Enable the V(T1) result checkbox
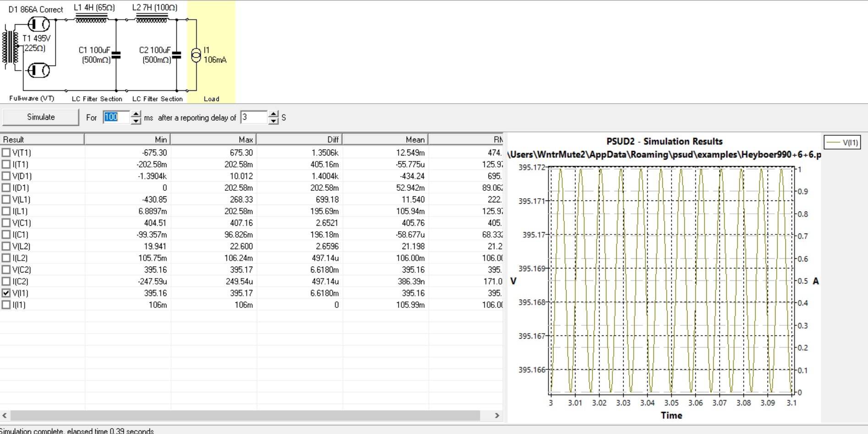This screenshot has width=868, height=434. pyautogui.click(x=6, y=152)
